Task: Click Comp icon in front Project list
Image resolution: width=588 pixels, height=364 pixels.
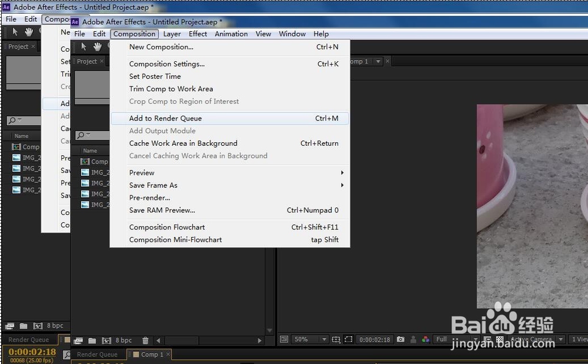Action: pos(85,162)
